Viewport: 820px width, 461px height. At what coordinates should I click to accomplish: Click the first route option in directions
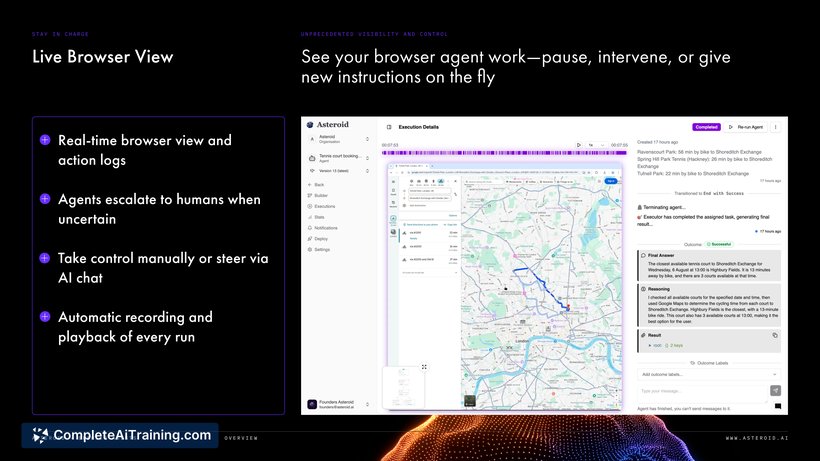pyautogui.click(x=429, y=235)
